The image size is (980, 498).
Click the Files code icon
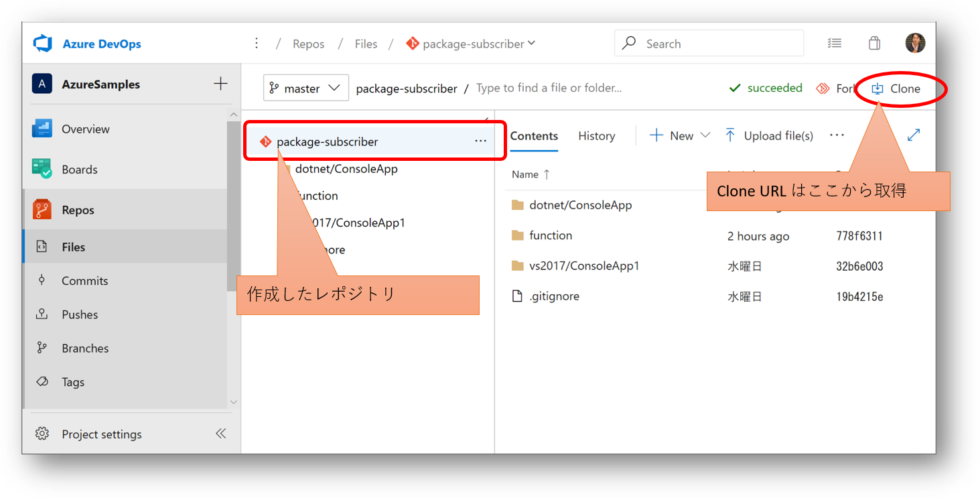click(x=42, y=246)
